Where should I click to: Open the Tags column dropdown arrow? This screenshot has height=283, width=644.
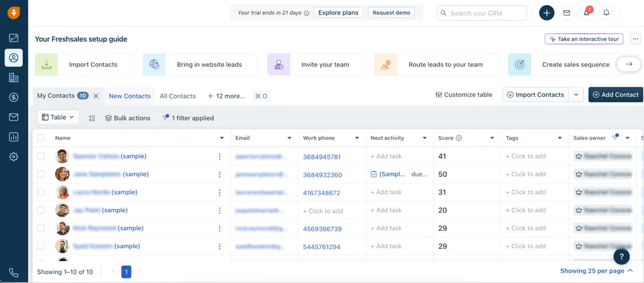click(560, 138)
